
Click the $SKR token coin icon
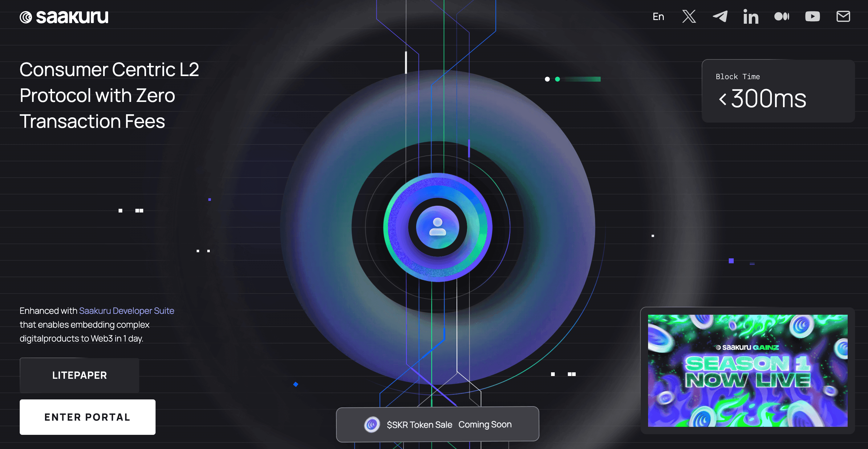pos(372,424)
